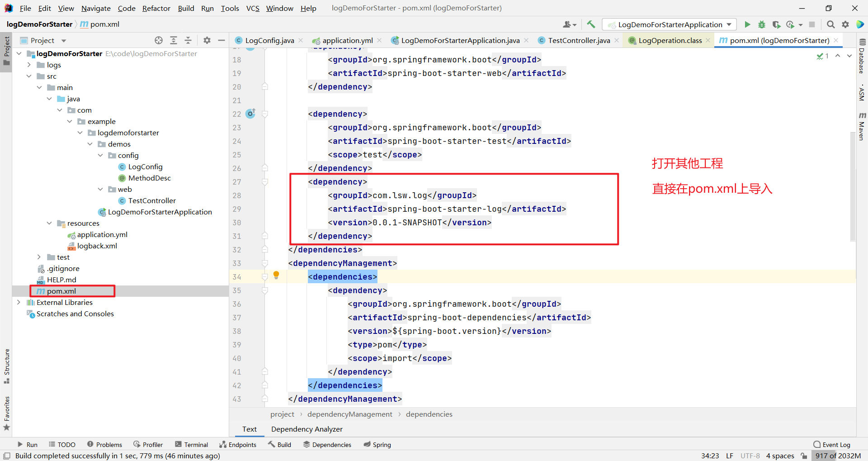Run the LogDemoForStarterApplication with green play icon

(x=747, y=24)
